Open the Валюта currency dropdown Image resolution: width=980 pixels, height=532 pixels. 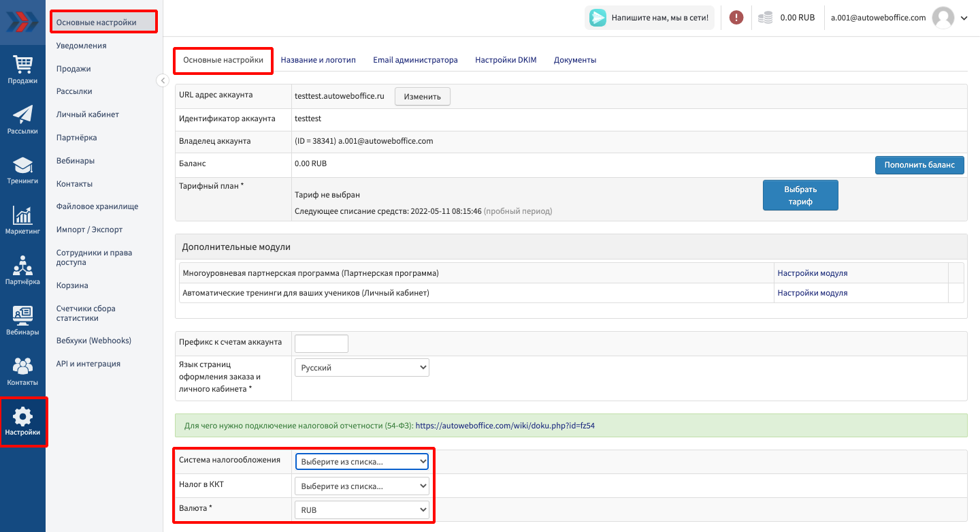362,510
